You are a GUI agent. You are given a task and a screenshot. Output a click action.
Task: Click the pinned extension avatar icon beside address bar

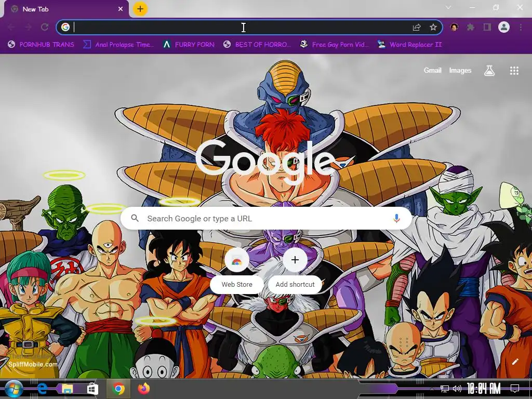pos(454,27)
